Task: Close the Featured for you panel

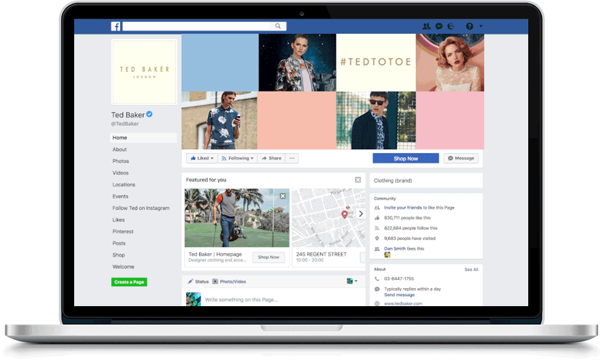Action: pos(358,180)
